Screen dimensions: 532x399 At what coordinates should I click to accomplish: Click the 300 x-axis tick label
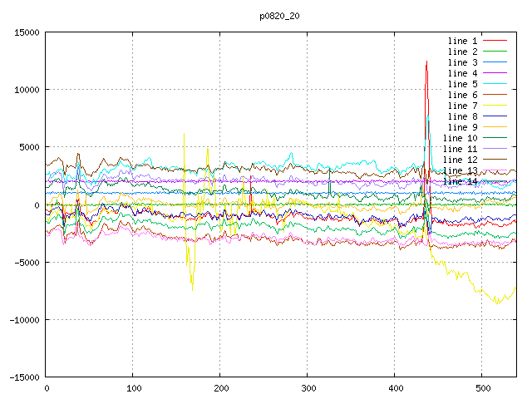(308, 388)
